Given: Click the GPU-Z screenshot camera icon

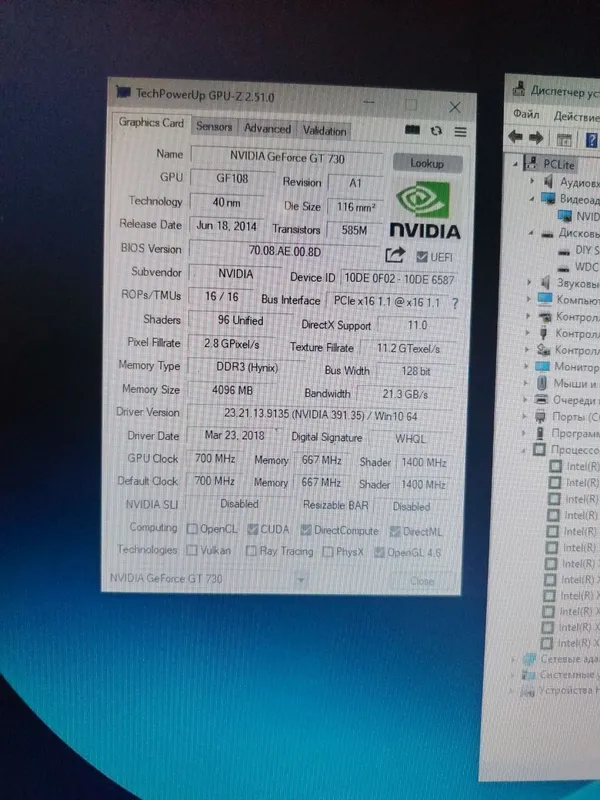Looking at the screenshot, I should click(x=412, y=130).
